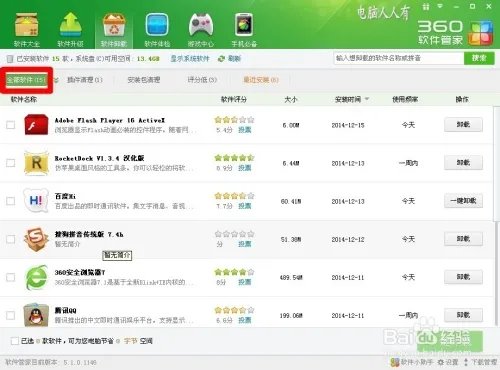
Task: Select the 'RocketDock V1.3.4 汉化版' name text
Action: pyautogui.click(x=99, y=158)
